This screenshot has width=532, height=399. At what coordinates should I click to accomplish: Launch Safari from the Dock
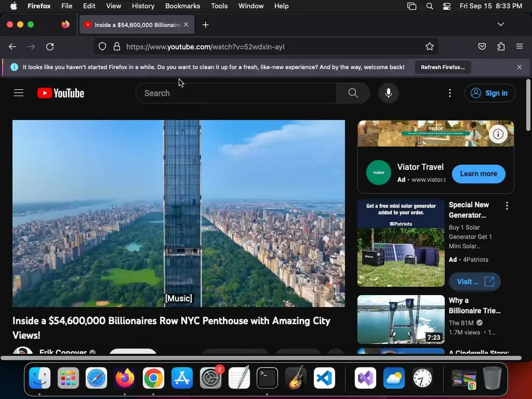click(x=96, y=378)
